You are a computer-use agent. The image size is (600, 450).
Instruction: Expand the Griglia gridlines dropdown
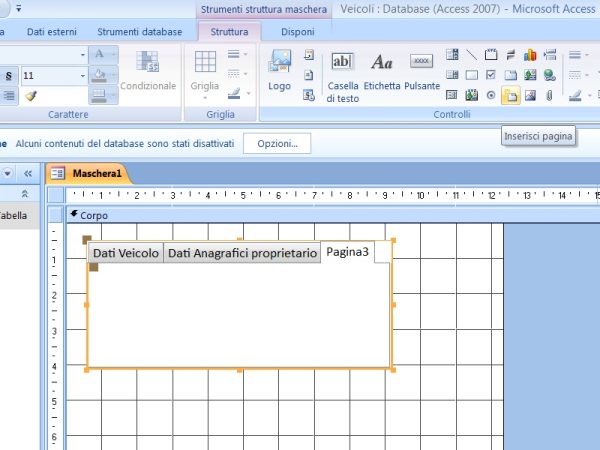click(206, 71)
